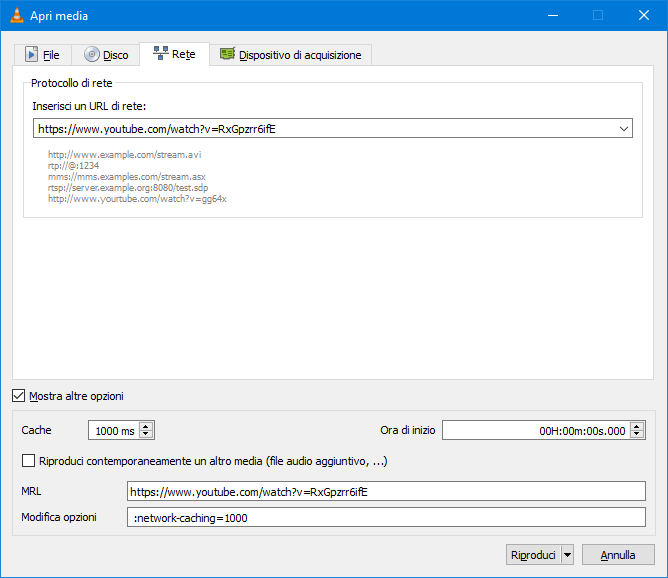Click the capture device card icon
This screenshot has height=578, width=668.
[228, 54]
